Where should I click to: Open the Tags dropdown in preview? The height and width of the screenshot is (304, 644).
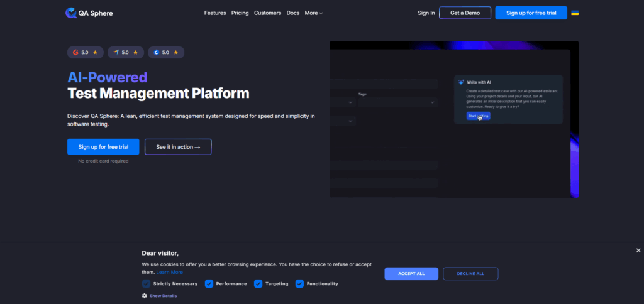point(397,102)
